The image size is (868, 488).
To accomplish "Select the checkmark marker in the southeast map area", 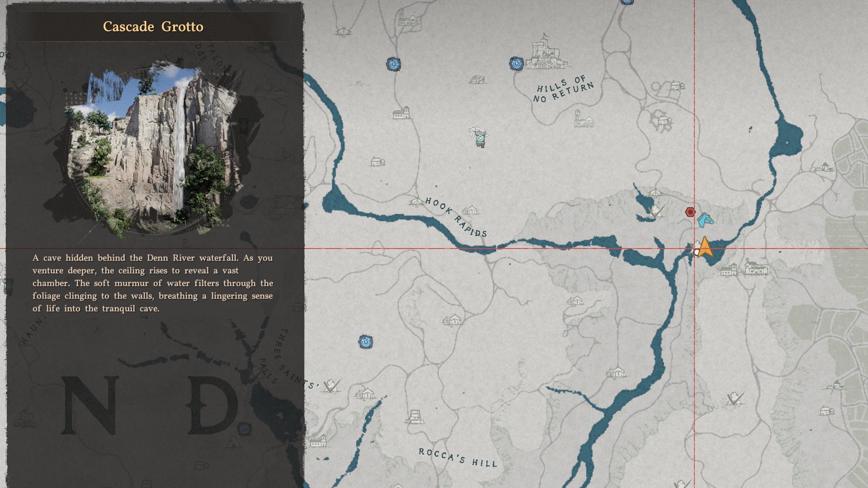I will click(735, 399).
